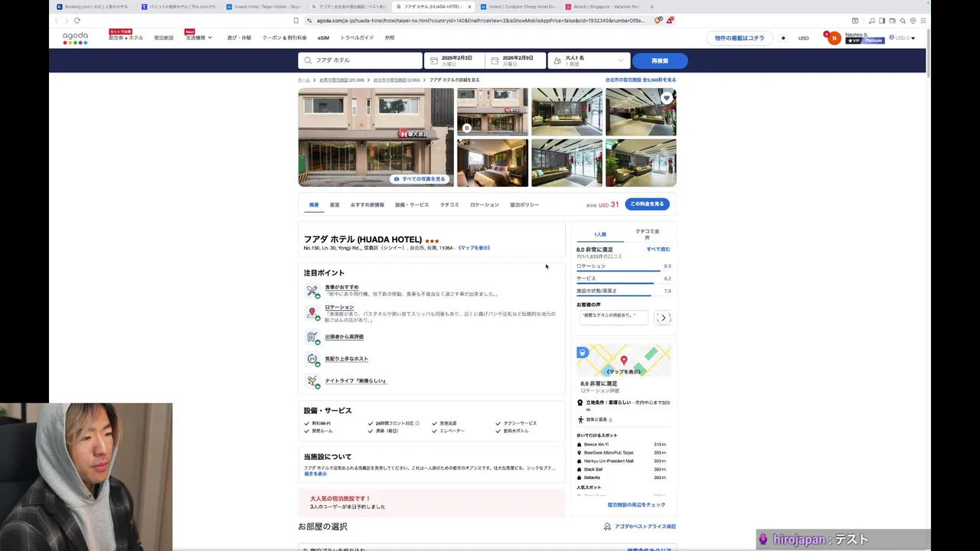This screenshot has width=980, height=551.
Task: Click the ホーム breadcrumb link
Action: pos(304,80)
